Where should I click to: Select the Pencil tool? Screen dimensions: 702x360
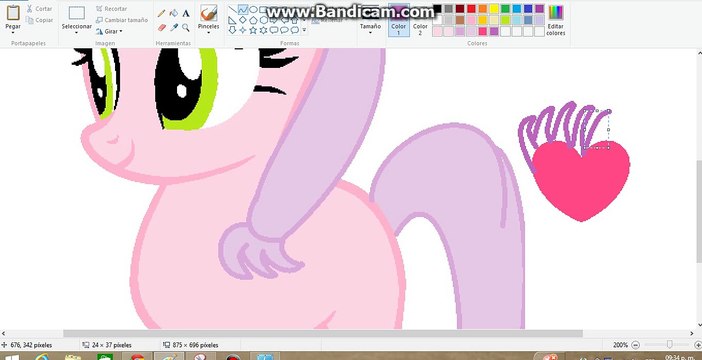click(162, 13)
